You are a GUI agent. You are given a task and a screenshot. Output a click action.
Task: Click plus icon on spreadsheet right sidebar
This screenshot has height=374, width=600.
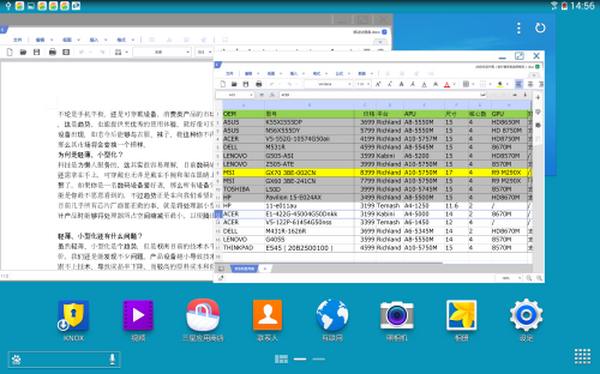pos(538,98)
